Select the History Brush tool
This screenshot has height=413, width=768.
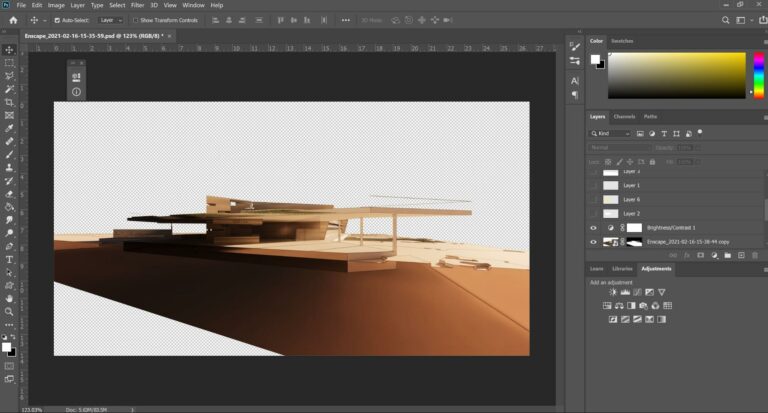click(x=9, y=181)
